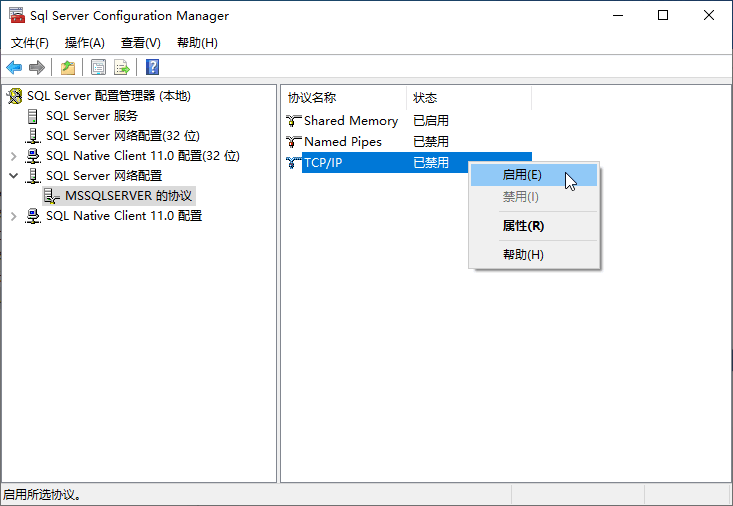Choose 启用(E) in the context menu
This screenshot has width=733, height=506.
click(x=533, y=175)
